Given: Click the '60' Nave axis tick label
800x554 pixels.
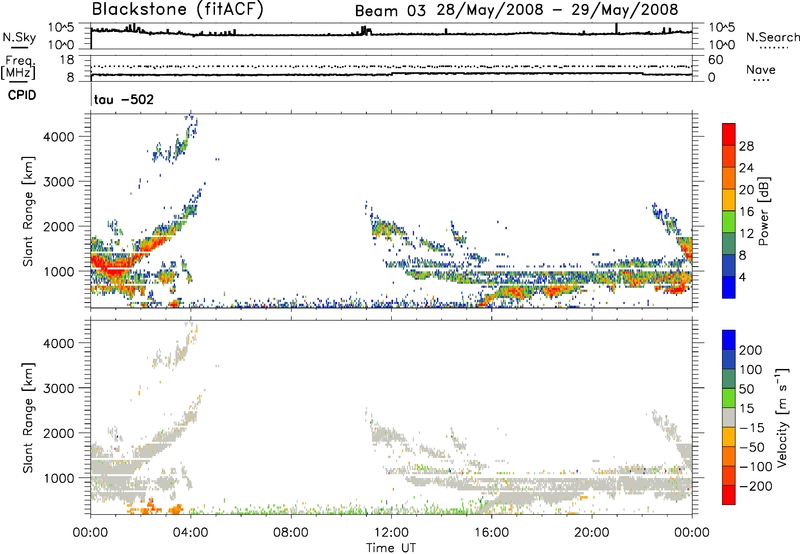Looking at the screenshot, I should 715,60.
